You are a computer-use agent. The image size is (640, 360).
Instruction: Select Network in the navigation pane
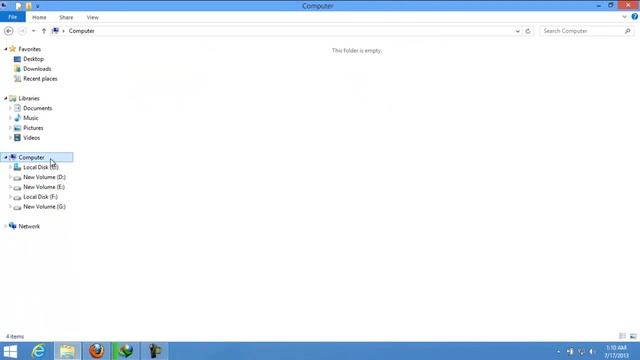pyautogui.click(x=29, y=226)
